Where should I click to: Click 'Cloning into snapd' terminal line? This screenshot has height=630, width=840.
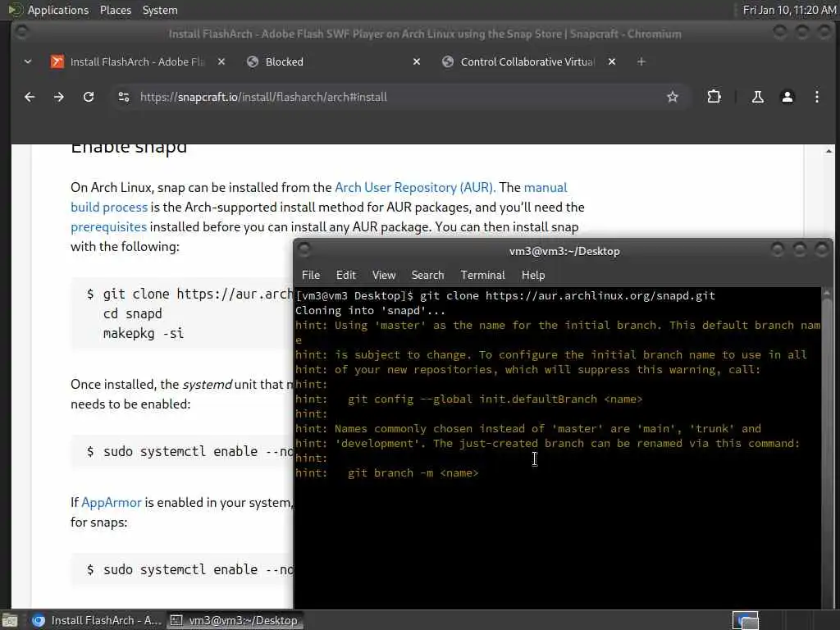(x=370, y=311)
